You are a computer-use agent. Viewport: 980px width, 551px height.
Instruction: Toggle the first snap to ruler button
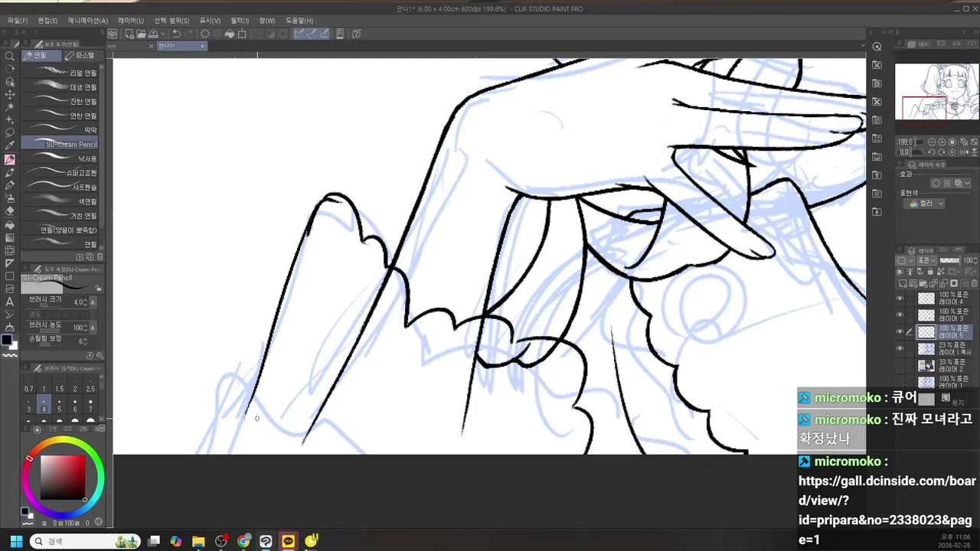(299, 34)
